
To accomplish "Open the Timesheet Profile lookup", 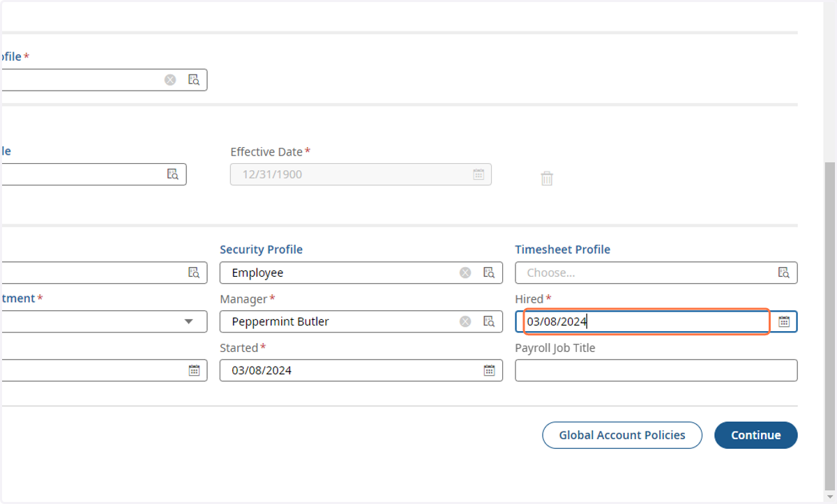I will [784, 273].
